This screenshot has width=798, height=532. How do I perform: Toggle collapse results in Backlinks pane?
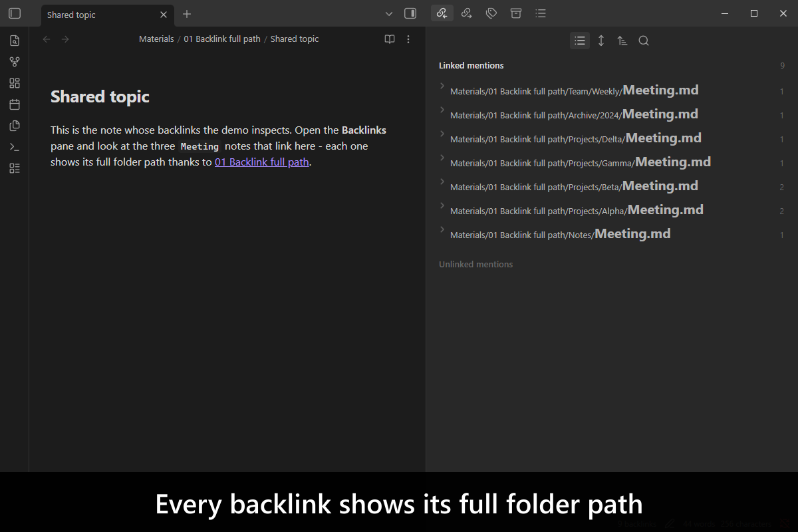pyautogui.click(x=580, y=41)
